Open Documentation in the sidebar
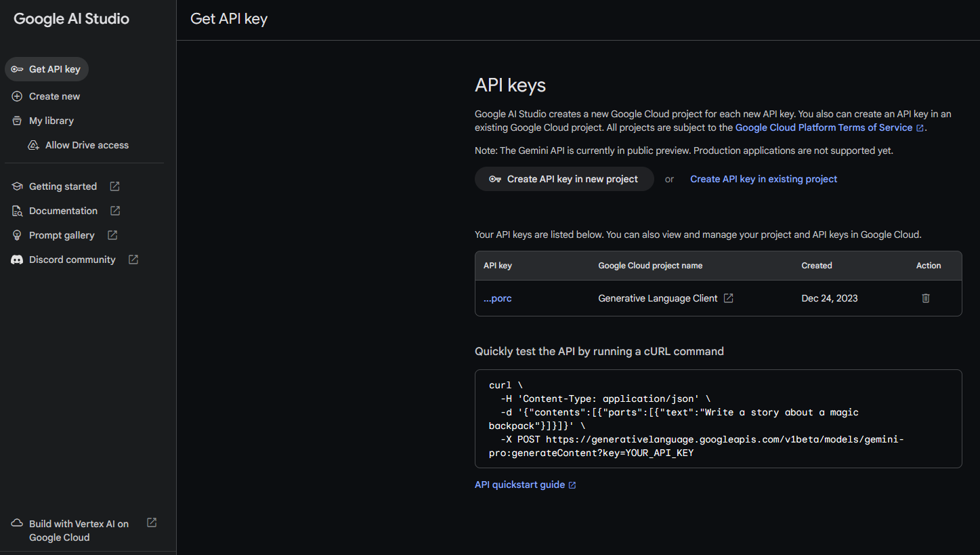Image resolution: width=980 pixels, height=555 pixels. (x=63, y=211)
